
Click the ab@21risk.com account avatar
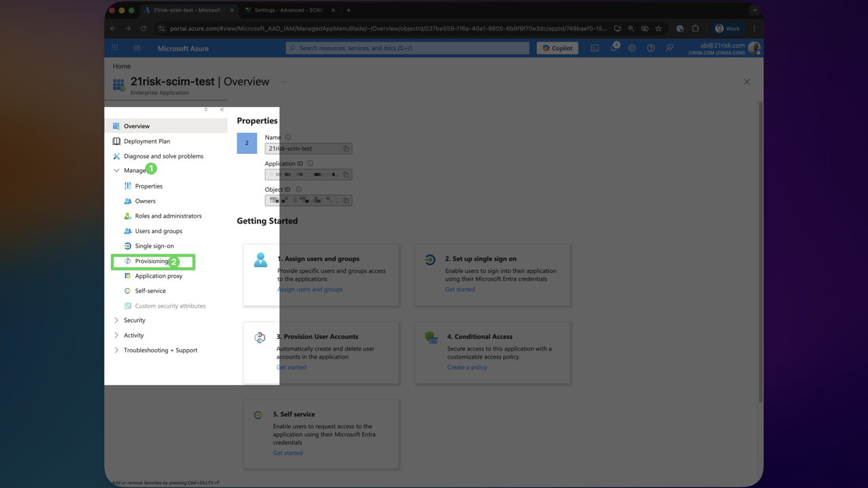[755, 47]
